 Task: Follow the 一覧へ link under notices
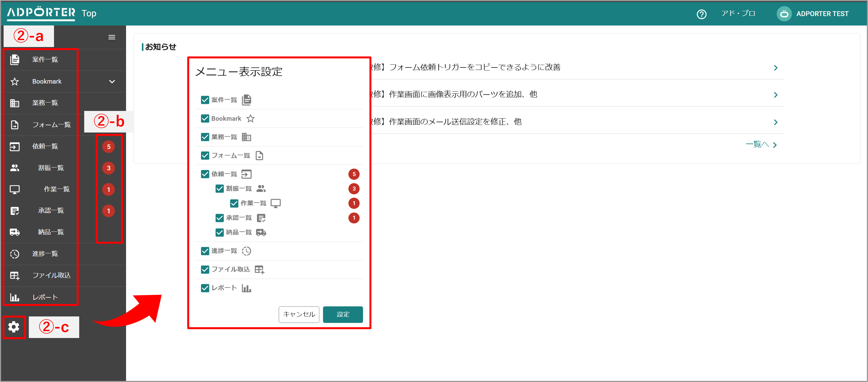click(x=761, y=145)
